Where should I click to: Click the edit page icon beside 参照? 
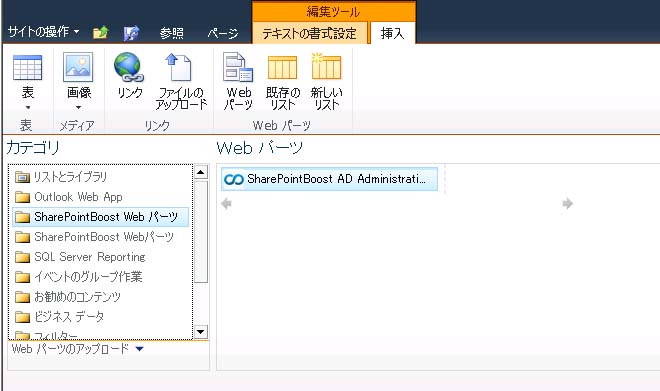click(x=131, y=33)
